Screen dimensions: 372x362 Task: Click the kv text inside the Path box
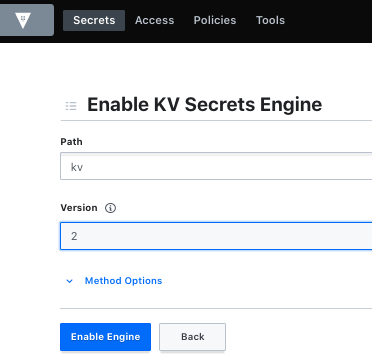(77, 167)
